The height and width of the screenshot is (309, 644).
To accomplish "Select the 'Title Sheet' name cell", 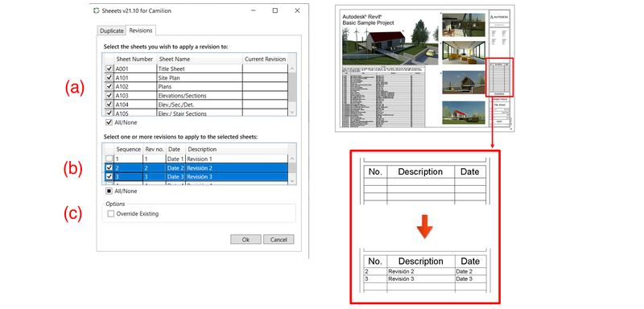I will click(x=199, y=69).
